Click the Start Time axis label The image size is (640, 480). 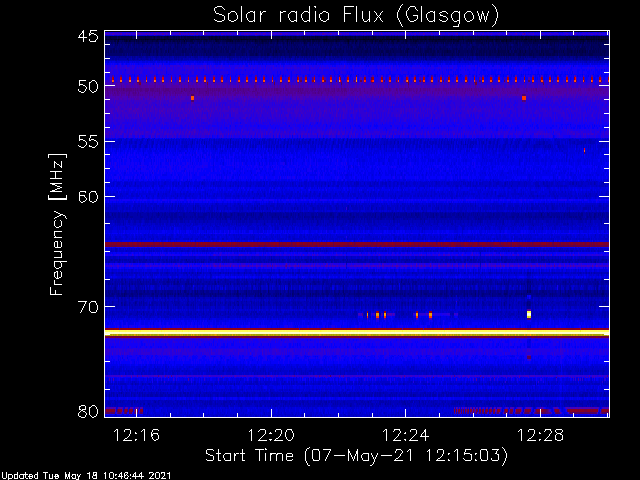[x=356, y=456]
